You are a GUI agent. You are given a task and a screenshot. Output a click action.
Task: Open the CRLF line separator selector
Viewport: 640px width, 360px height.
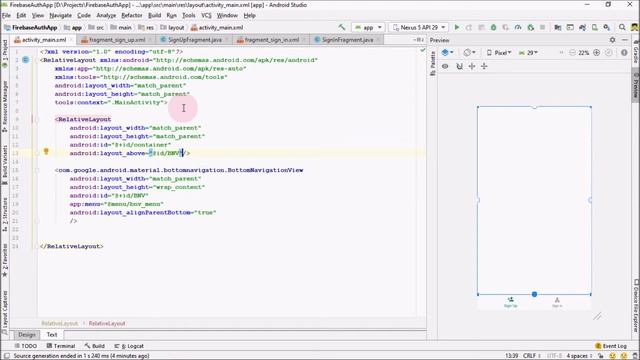(x=532, y=356)
